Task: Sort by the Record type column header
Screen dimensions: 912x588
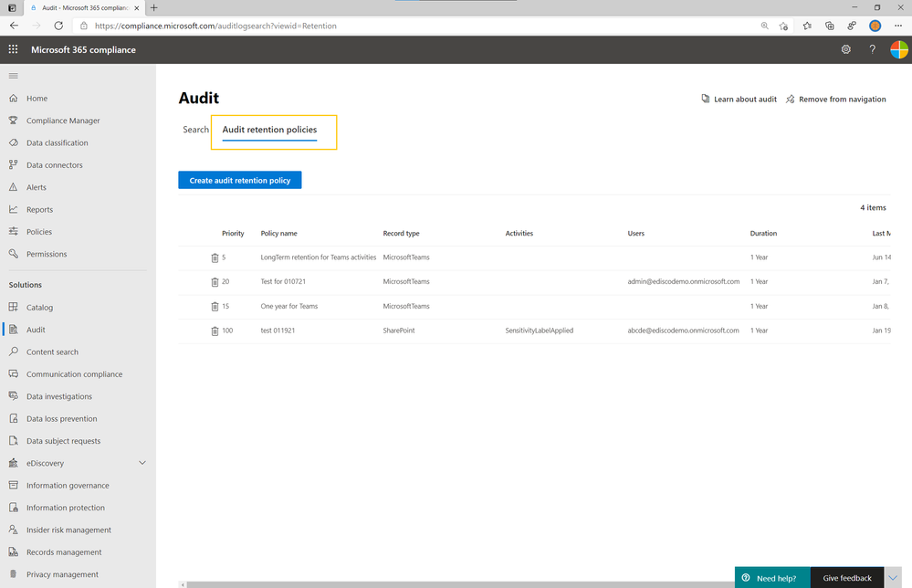Action: 401,233
